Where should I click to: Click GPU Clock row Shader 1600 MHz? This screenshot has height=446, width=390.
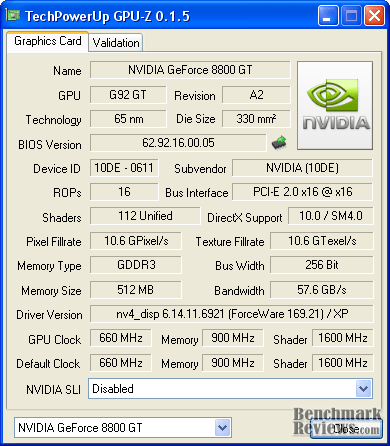pyautogui.click(x=343, y=338)
